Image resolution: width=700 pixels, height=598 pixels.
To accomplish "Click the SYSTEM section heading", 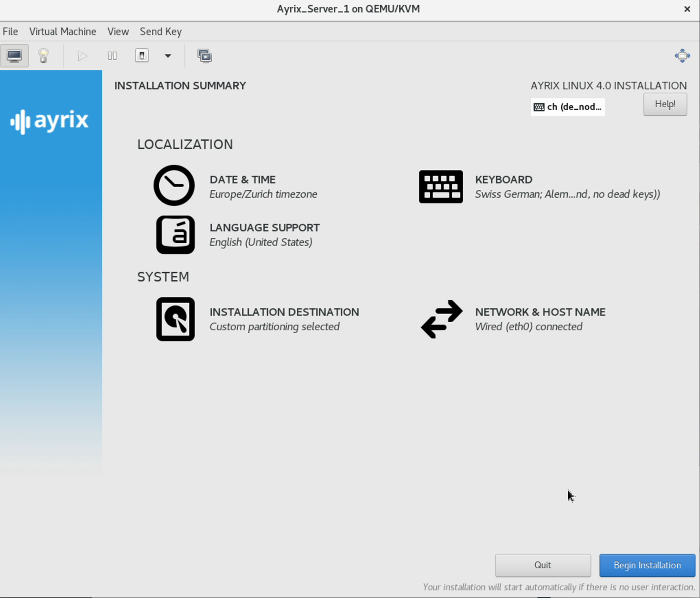I will coord(163,277).
